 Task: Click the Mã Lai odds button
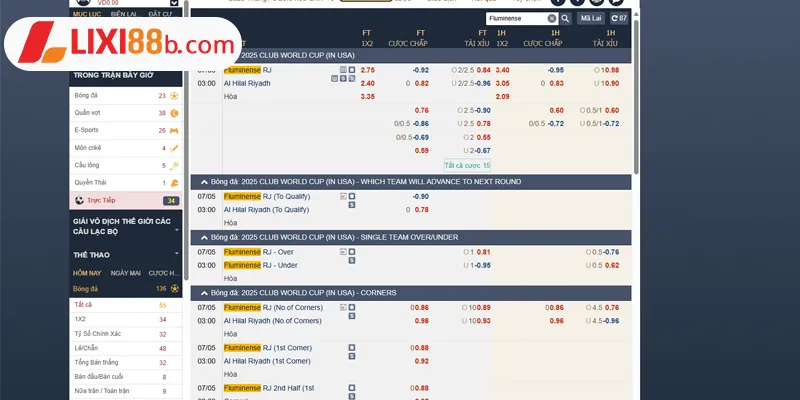click(x=590, y=18)
